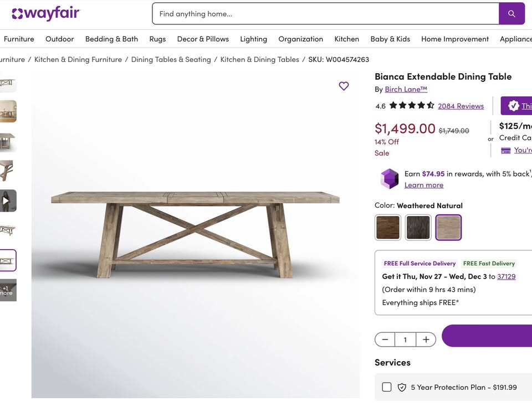The height and width of the screenshot is (407, 532).
Task: Choose the black wood color swatch
Action: point(418,227)
